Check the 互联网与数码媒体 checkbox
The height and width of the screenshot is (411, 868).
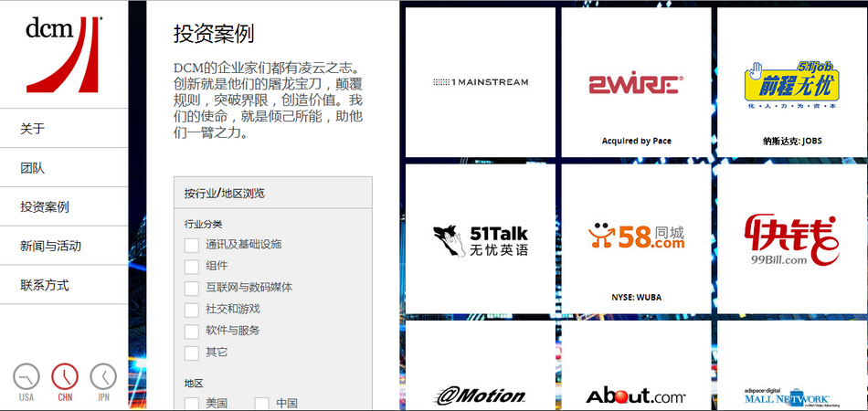coord(192,289)
